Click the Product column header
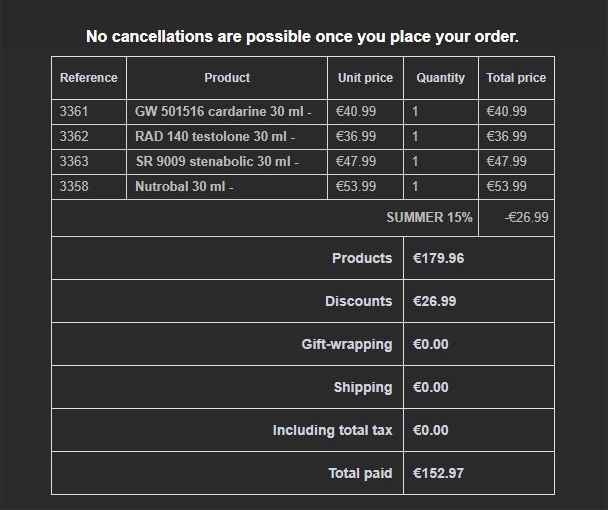 pyautogui.click(x=227, y=78)
